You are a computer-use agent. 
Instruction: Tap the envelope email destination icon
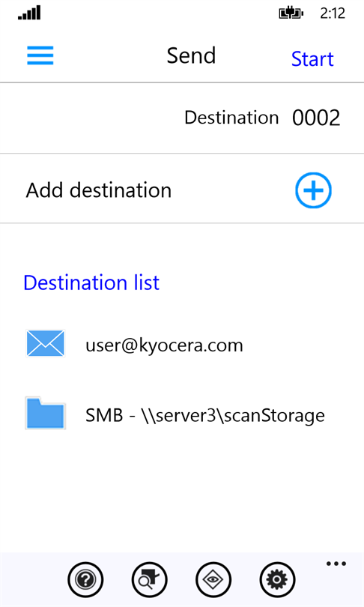tap(45, 343)
